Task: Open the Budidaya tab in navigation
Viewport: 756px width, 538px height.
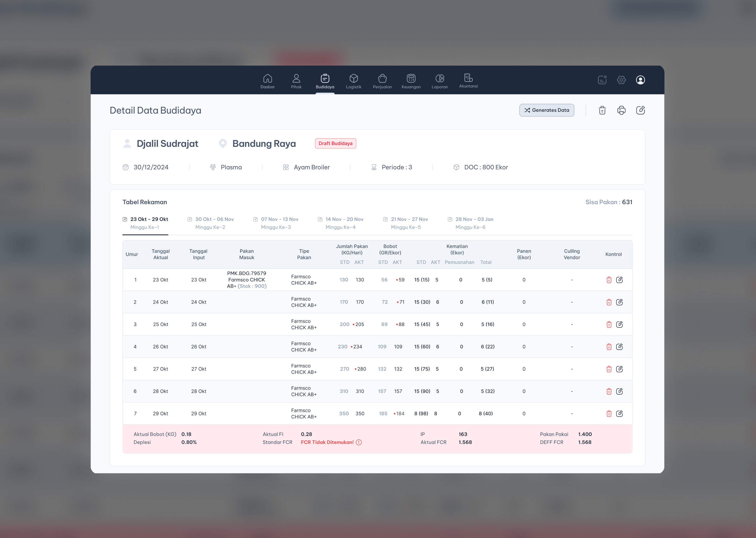Action: coord(325,80)
